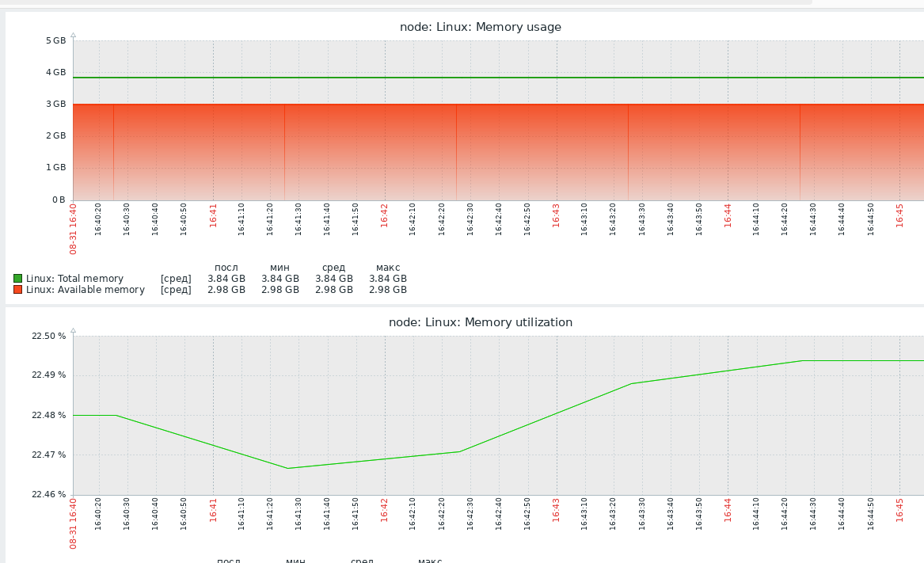Click the green Total memory legend swatch
This screenshot has height=563, width=924.
[17, 279]
